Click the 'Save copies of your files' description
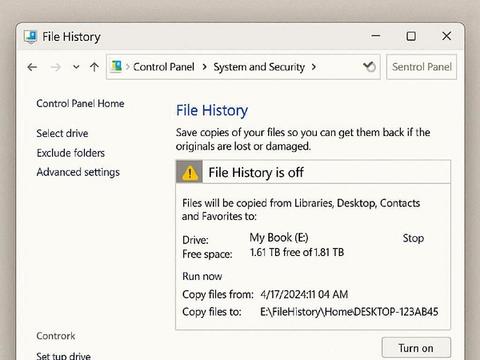 point(303,139)
